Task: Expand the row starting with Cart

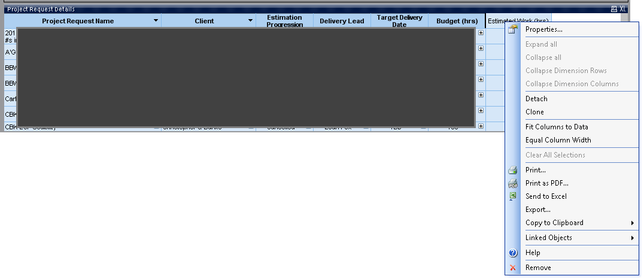Action: click(x=481, y=95)
